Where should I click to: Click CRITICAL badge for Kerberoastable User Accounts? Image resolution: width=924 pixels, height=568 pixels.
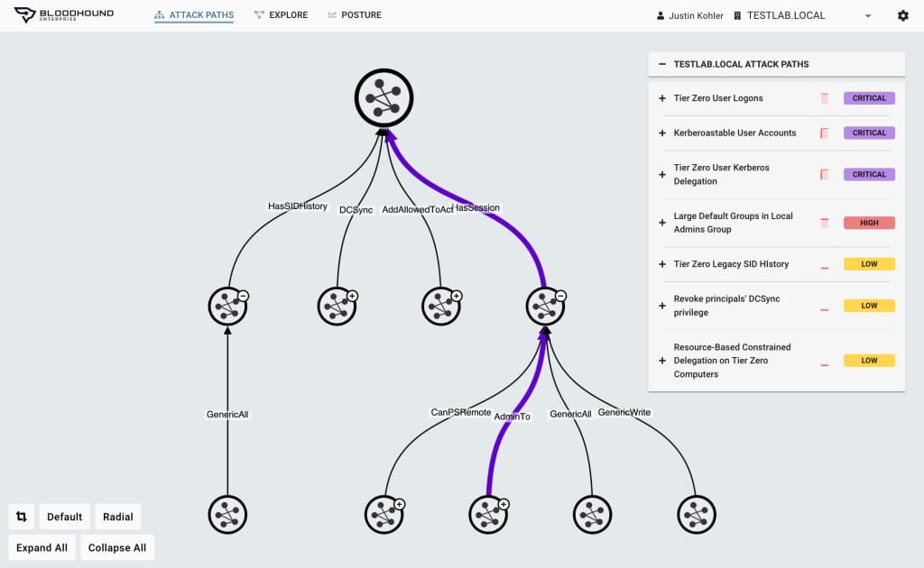[x=869, y=133]
